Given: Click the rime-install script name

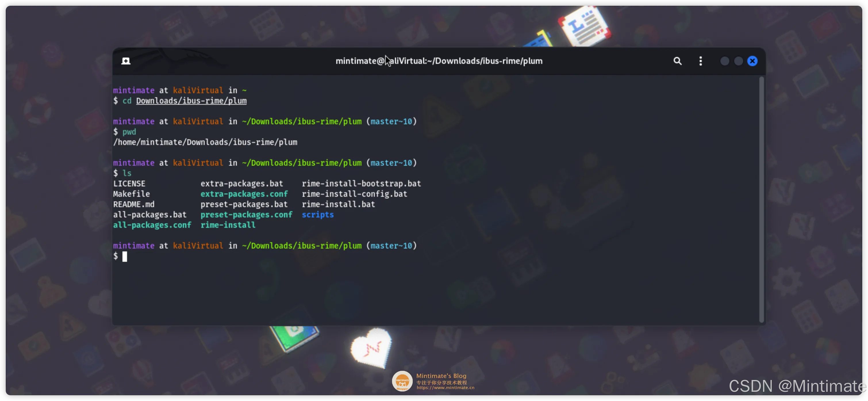Looking at the screenshot, I should coord(228,225).
